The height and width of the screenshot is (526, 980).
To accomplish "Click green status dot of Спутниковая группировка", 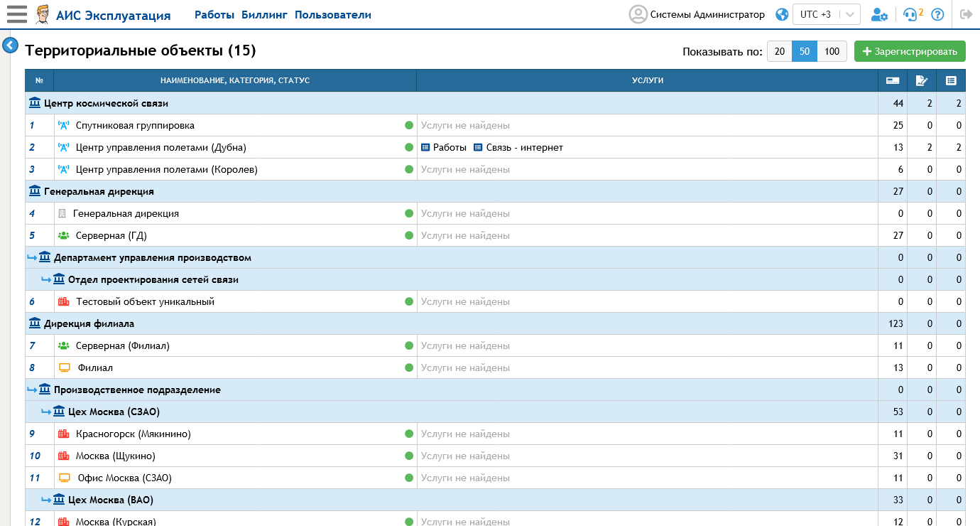I will click(409, 125).
